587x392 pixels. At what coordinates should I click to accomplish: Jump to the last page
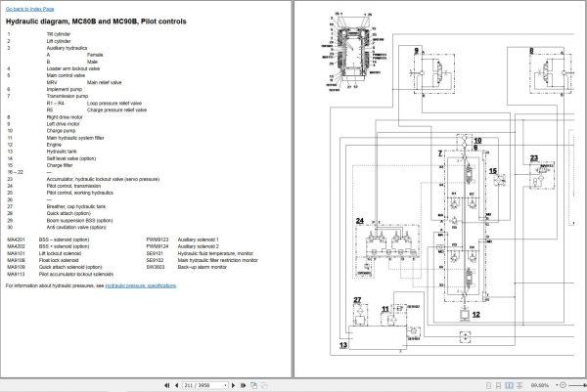point(243,385)
